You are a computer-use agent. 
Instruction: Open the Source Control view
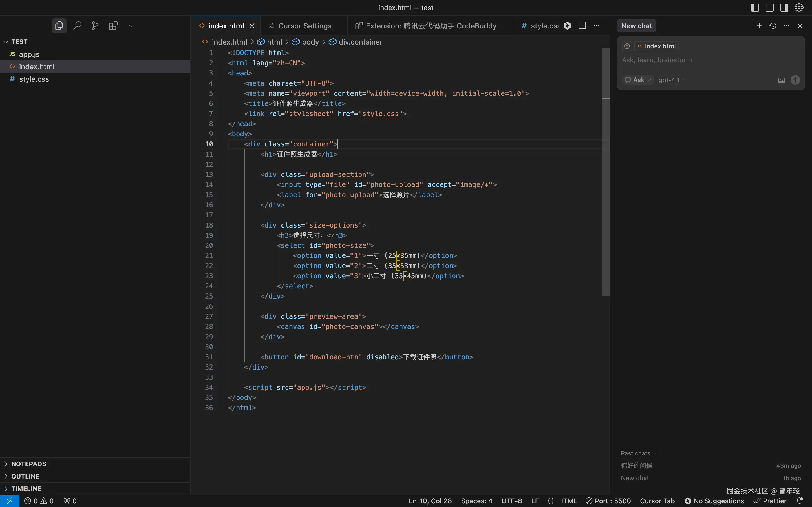click(95, 25)
